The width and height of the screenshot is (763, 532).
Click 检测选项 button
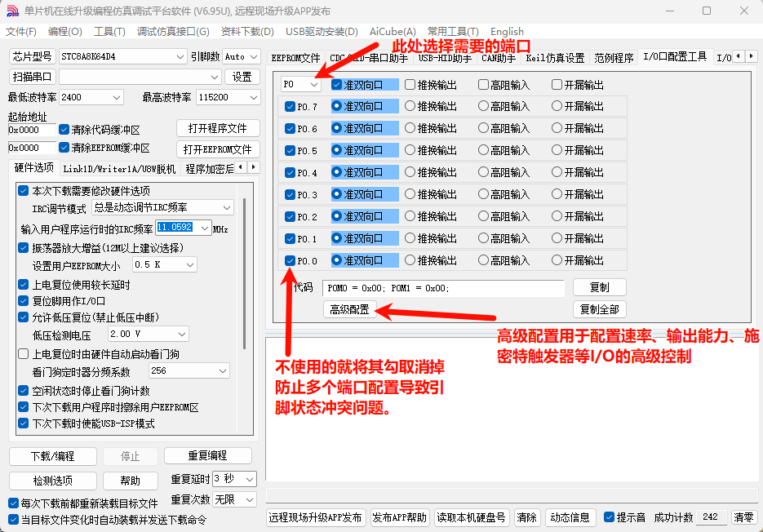pyautogui.click(x=52, y=481)
